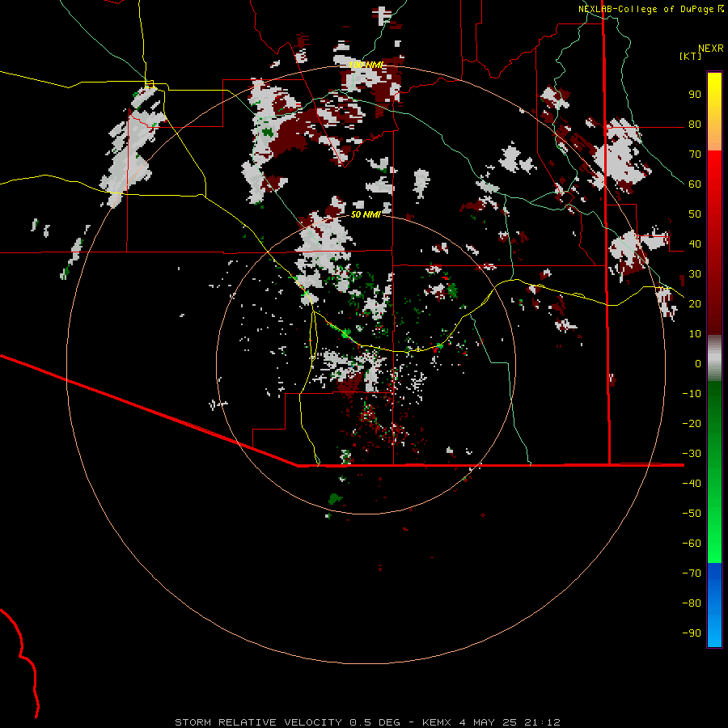
Task: Click the 'NEXR' label above the color scale
Action: [711, 49]
